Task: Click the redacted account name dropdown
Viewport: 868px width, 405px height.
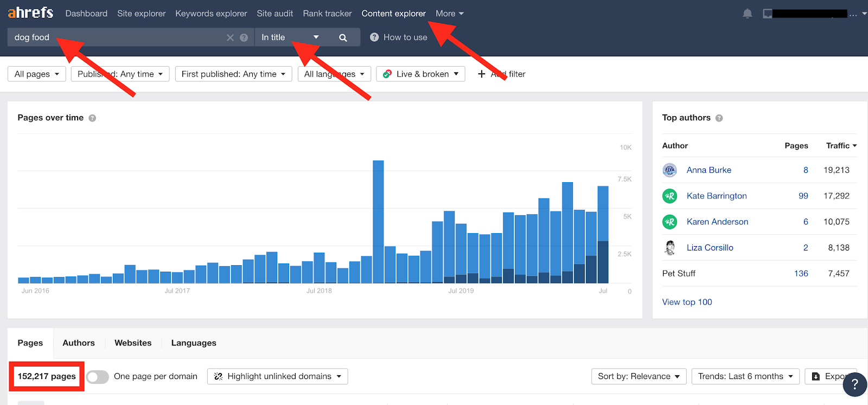Action: [815, 14]
